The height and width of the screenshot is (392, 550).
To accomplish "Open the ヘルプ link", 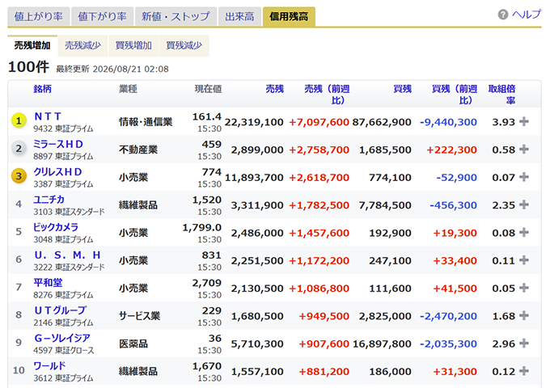I will coord(527,15).
